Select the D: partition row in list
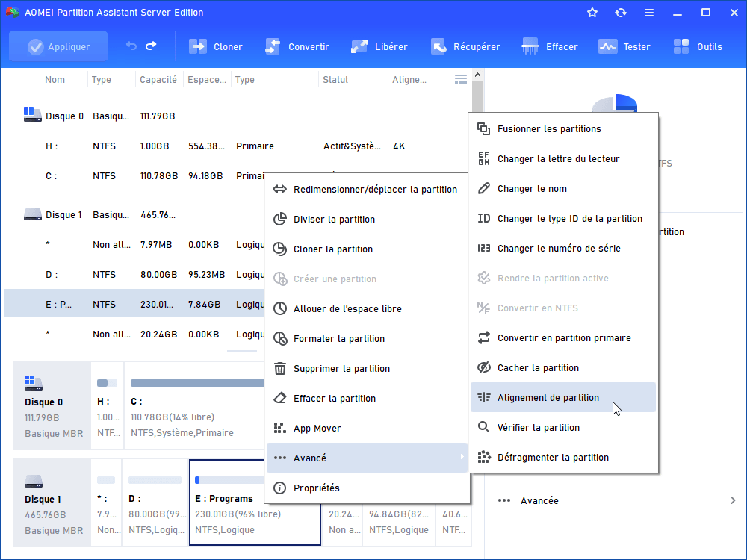747x560 pixels. click(134, 275)
